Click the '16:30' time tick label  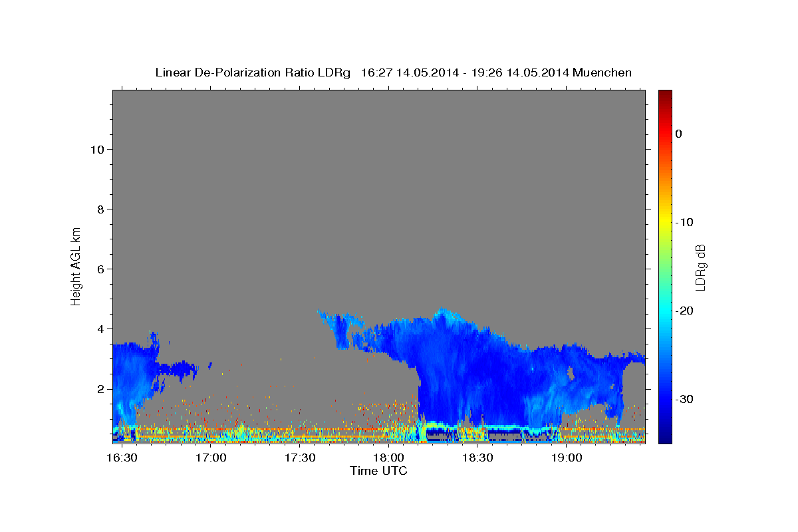[x=122, y=458]
